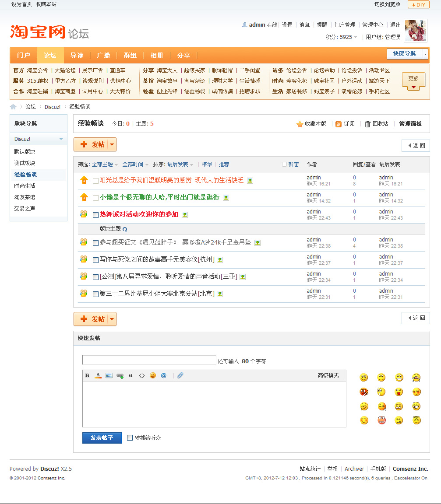The image size is (441, 504).
Task: Click the RSS icon beside 订阅
Action: point(339,124)
